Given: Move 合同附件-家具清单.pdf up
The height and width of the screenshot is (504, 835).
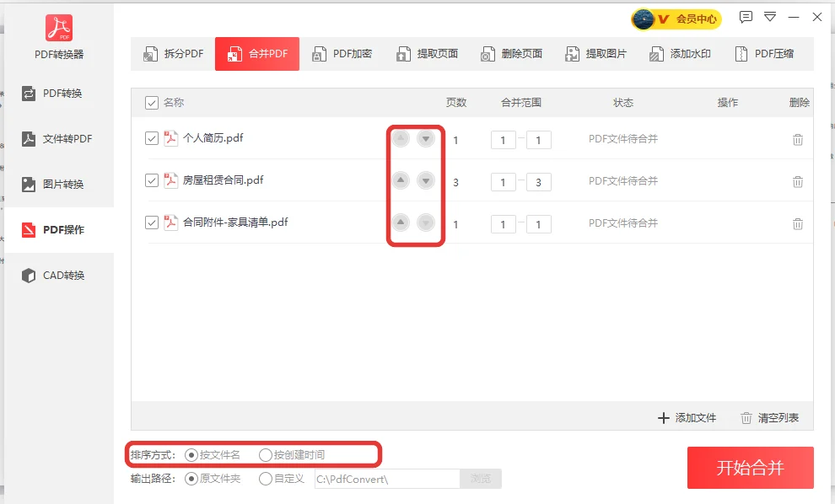Looking at the screenshot, I should click(401, 222).
